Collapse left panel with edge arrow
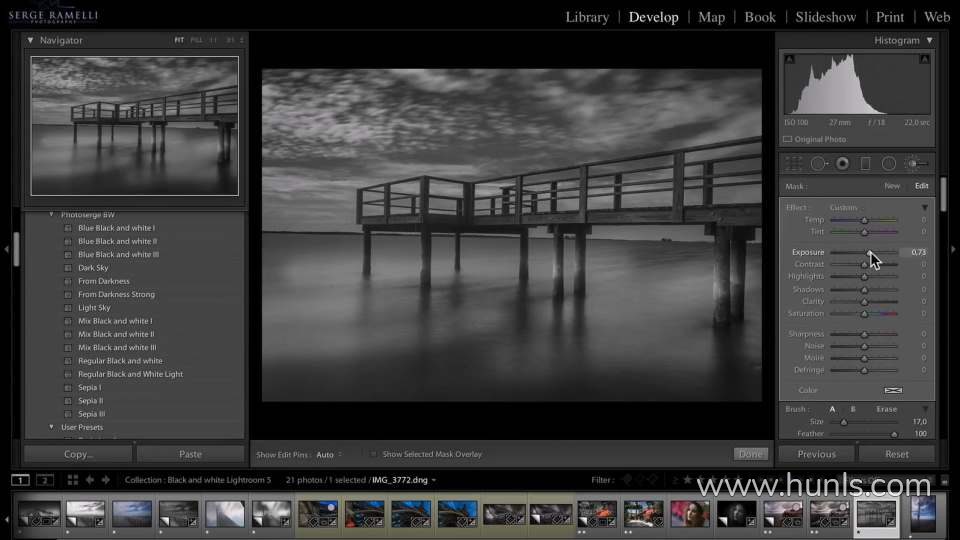The height and width of the screenshot is (540, 960). 6,249
